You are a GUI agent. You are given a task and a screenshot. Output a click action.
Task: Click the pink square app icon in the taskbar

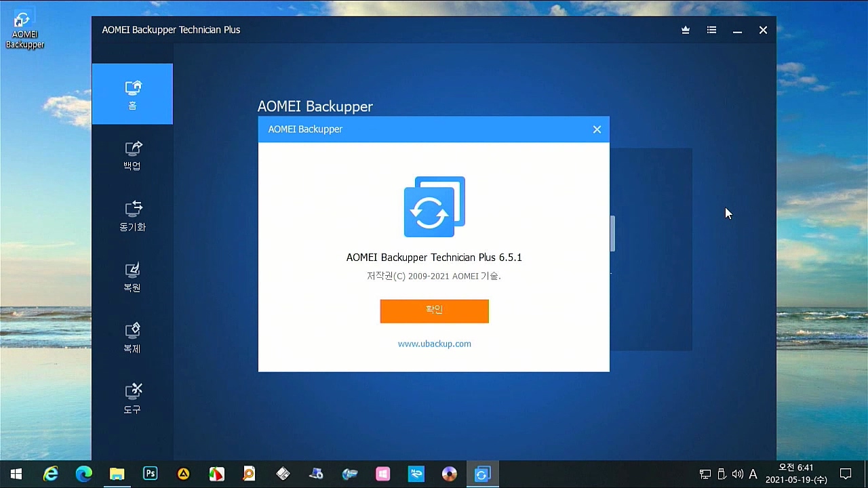(382, 474)
